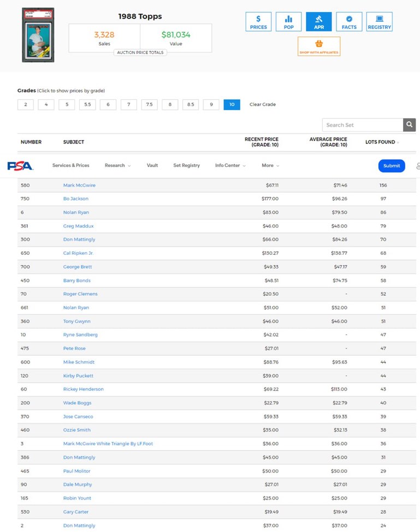Open Nolan Ryan card 661 link
Image resolution: width=420 pixels, height=532 pixels.
(76, 308)
